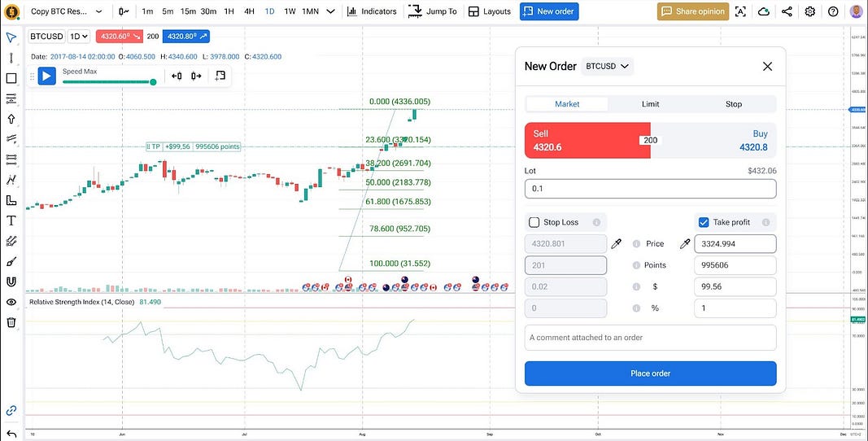This screenshot has height=441, width=868.
Task: Select the cursor arrow tool
Action: (x=11, y=37)
